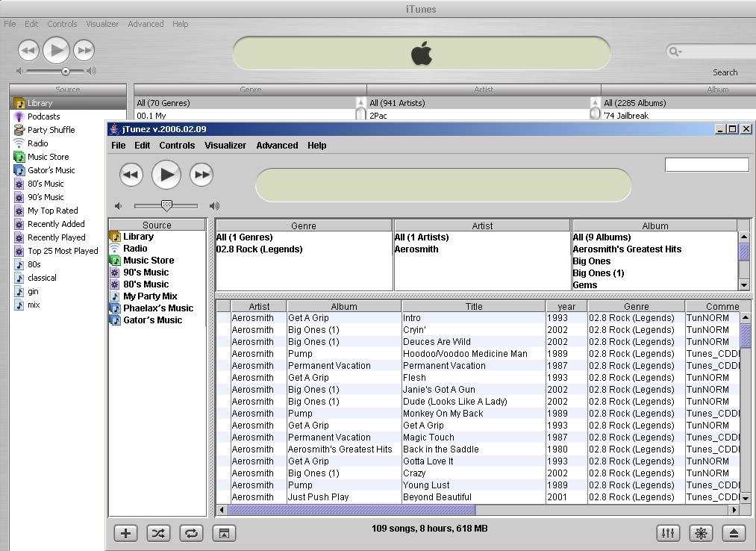This screenshot has height=551, width=756.
Task: Click track table horizontal scrollbar right arrow
Action: [734, 509]
